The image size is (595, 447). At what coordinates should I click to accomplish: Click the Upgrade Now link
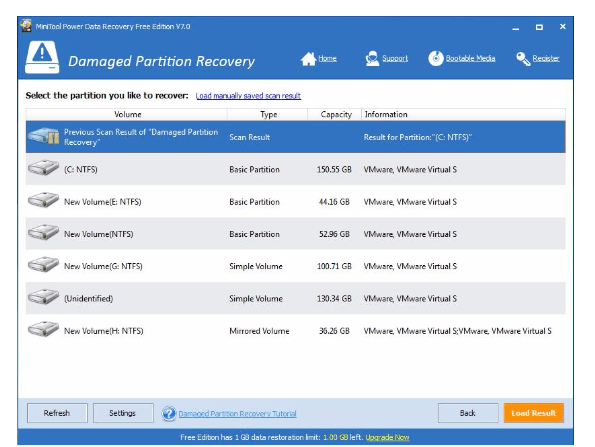click(387, 438)
